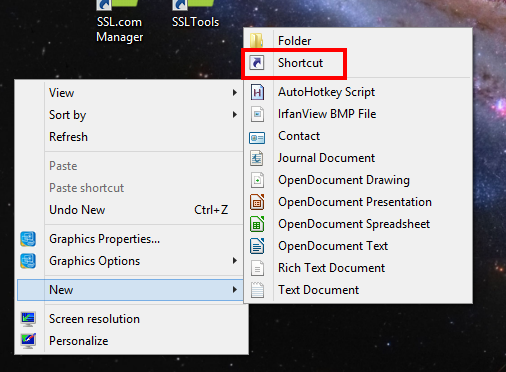Click the Personalize icon
The width and height of the screenshot is (506, 372).
point(28,340)
